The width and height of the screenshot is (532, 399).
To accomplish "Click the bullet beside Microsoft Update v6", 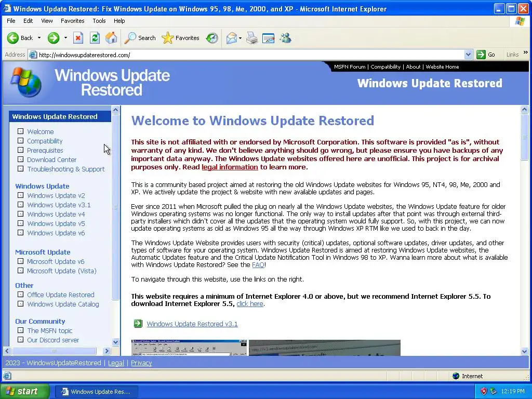I will pyautogui.click(x=21, y=261).
